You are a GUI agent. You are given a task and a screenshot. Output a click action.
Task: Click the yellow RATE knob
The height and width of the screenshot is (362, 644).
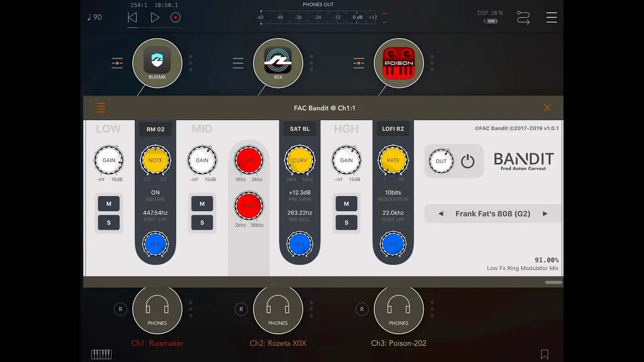tap(393, 160)
